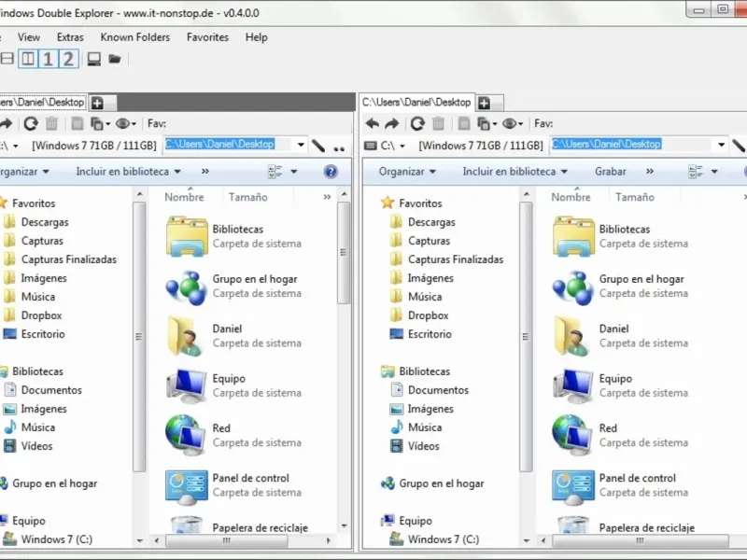Refresh the right pane
The width and height of the screenshot is (747, 560).
417,124
